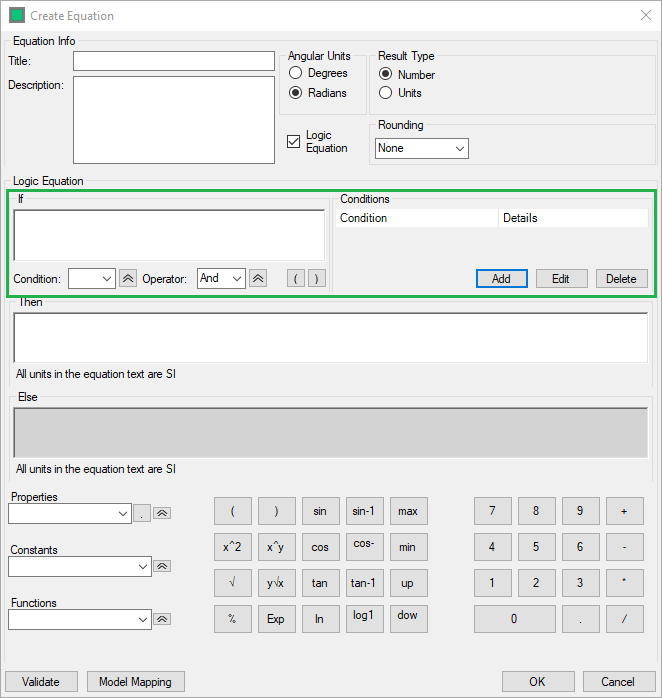Click the Details column header
This screenshot has height=698, width=662.
pos(573,218)
